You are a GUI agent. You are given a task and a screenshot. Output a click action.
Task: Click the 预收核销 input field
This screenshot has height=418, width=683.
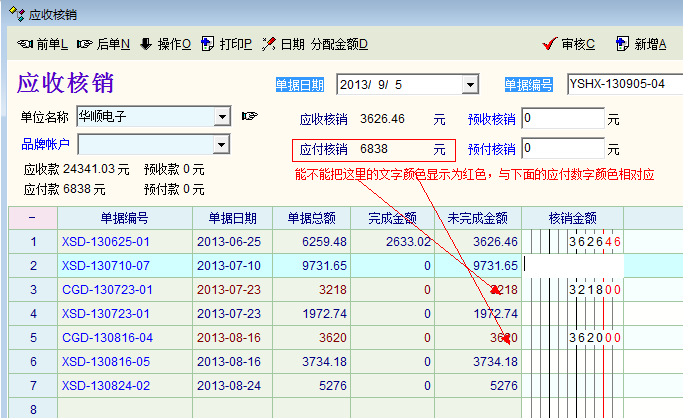[563, 119]
